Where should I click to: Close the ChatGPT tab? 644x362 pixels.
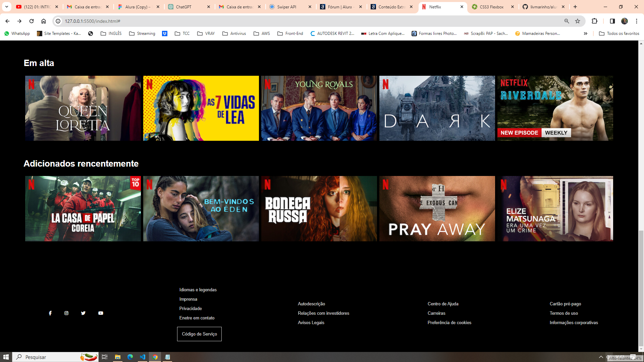point(209,7)
